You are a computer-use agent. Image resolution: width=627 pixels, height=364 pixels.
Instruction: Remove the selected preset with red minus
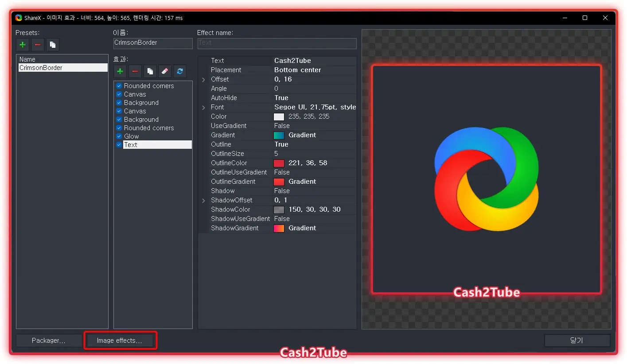click(x=38, y=45)
